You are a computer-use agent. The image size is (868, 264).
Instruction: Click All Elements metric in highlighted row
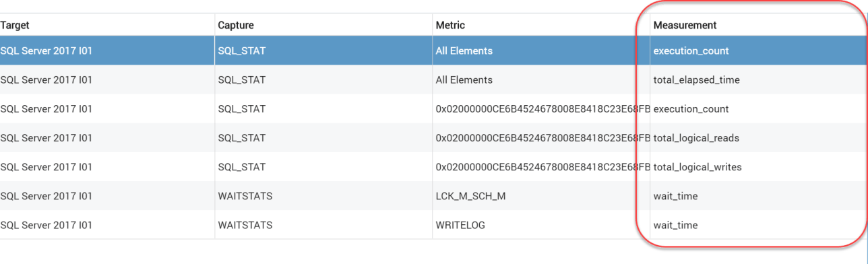click(464, 51)
